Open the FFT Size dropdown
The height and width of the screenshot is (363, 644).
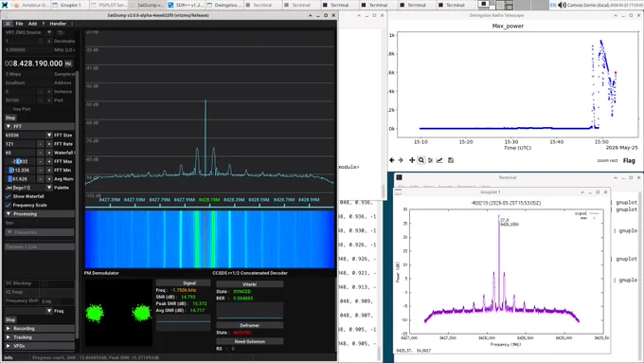tap(49, 136)
